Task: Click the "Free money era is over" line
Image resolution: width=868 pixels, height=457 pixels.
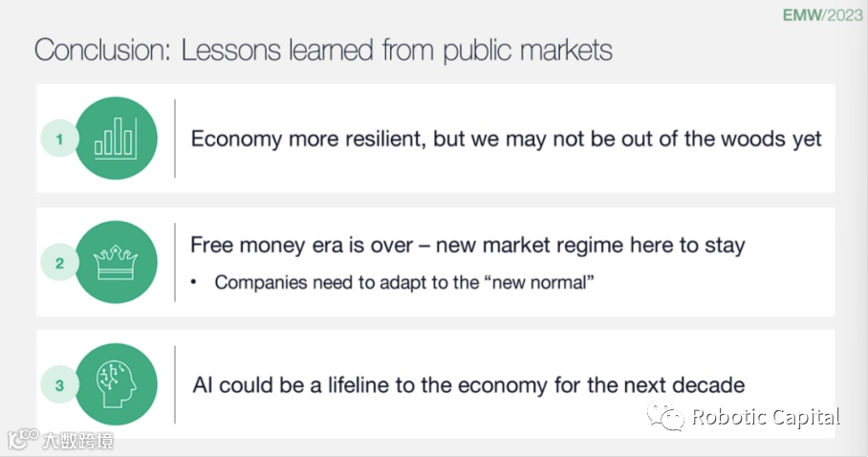Action: (467, 245)
